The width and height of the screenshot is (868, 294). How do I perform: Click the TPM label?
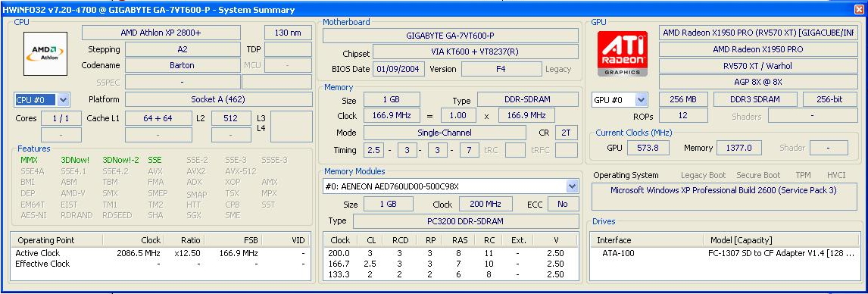pos(803,175)
